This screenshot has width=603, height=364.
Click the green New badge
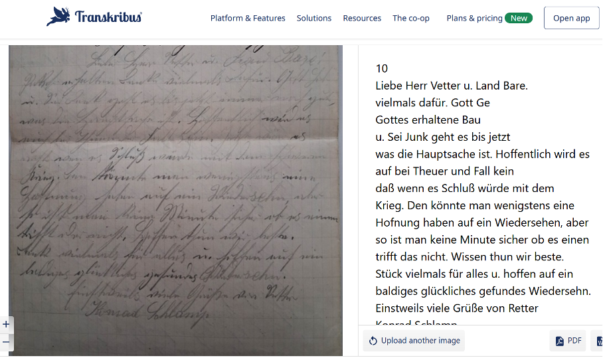519,18
